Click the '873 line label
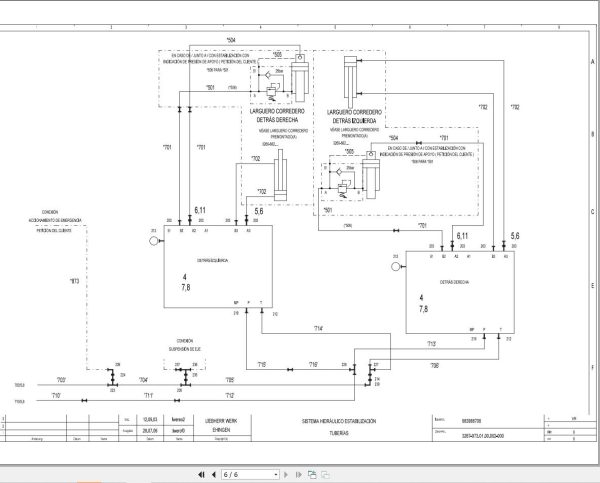600x483 pixels. click(74, 281)
